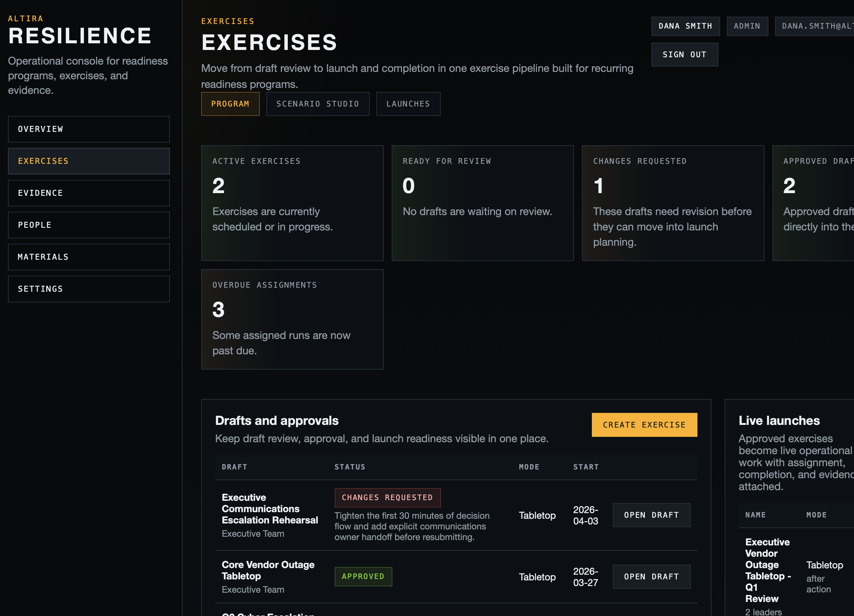Go to the People page
Image resolution: width=854 pixels, height=616 pixels.
pyautogui.click(x=89, y=225)
